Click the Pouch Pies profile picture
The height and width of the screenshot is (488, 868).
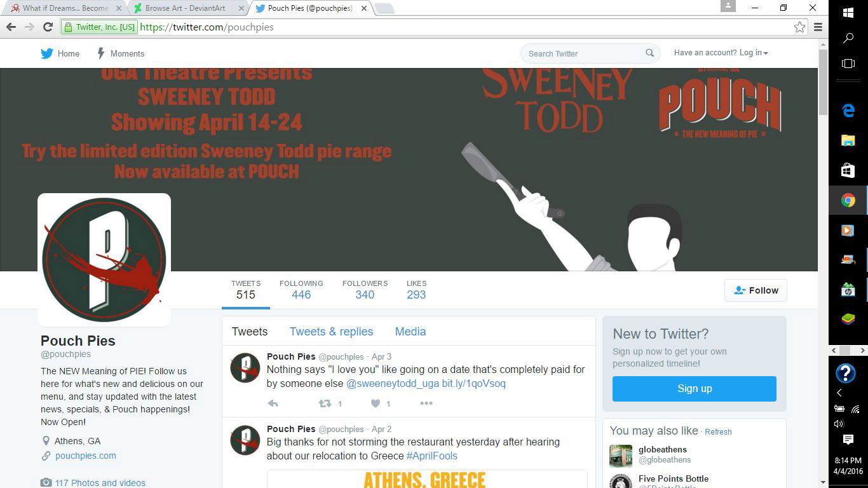pyautogui.click(x=104, y=259)
